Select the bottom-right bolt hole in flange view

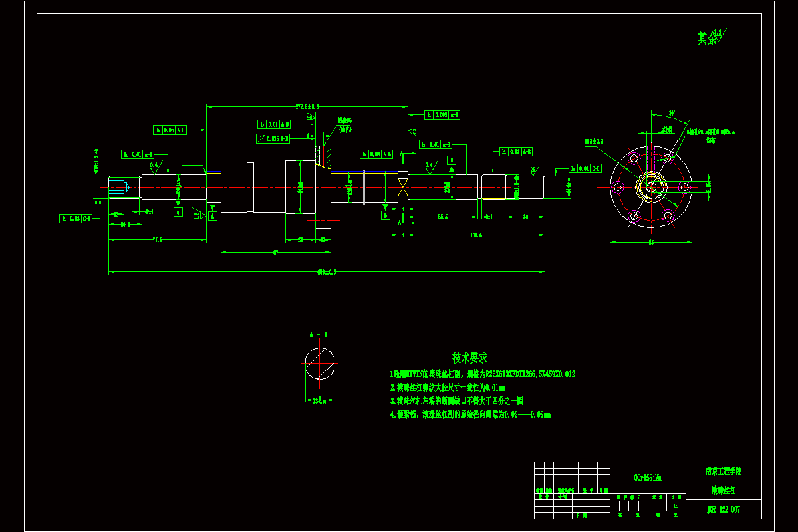(667, 215)
